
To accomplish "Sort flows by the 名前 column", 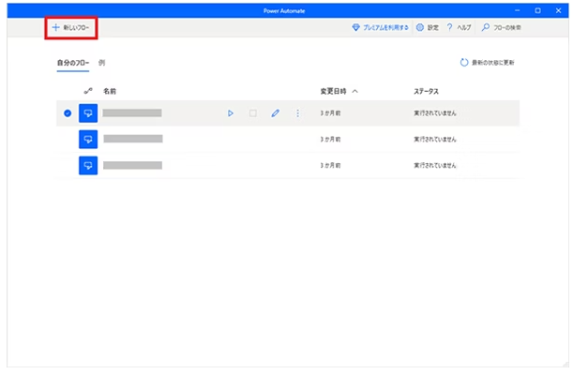I will pyautogui.click(x=110, y=91).
